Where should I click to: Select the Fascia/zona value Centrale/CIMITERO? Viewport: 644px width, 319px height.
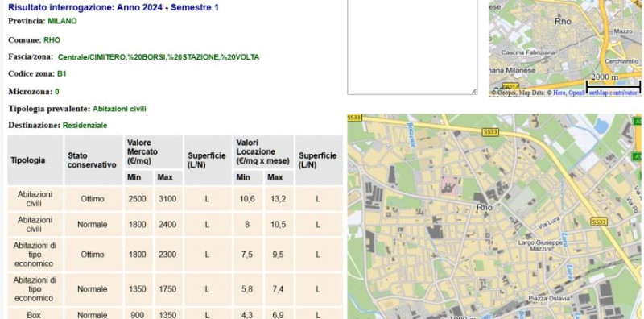click(159, 57)
